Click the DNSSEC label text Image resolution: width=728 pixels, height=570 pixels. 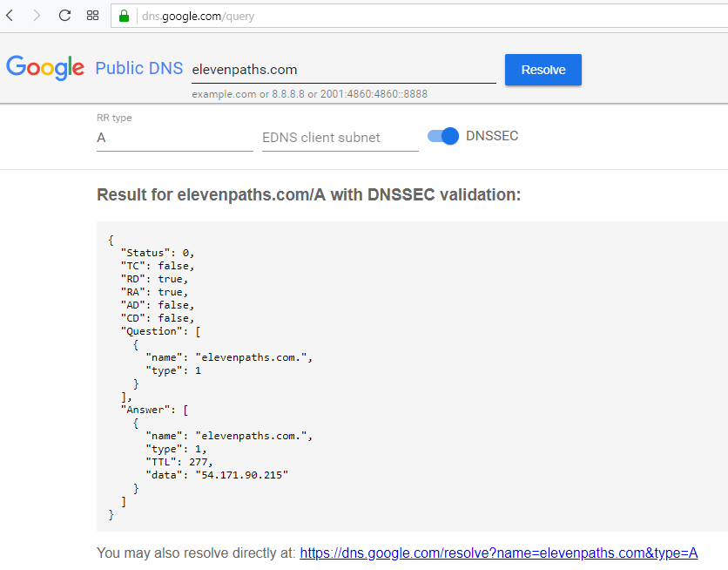pos(492,136)
